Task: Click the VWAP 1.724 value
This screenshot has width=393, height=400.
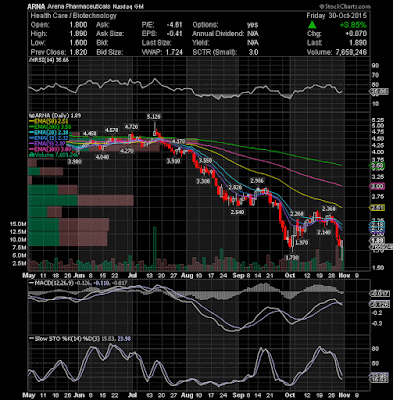Action: [x=174, y=52]
